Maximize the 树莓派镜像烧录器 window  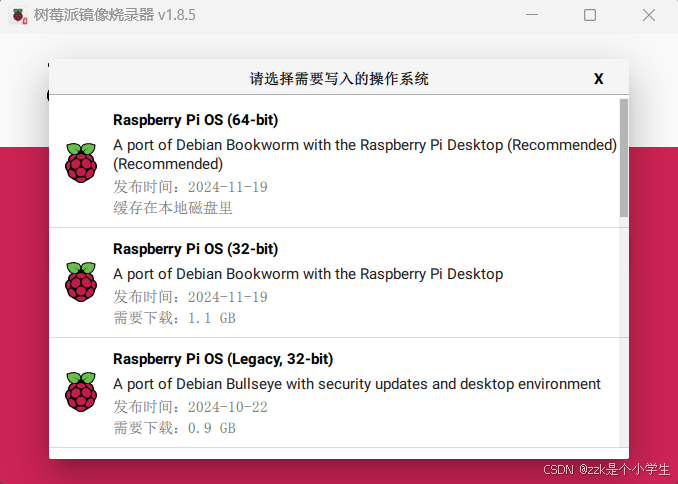pos(590,15)
